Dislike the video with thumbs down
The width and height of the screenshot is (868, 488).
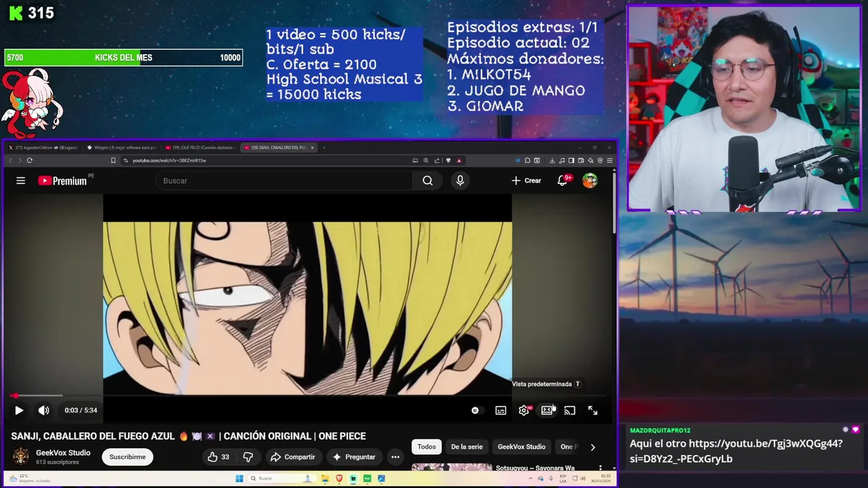click(248, 457)
